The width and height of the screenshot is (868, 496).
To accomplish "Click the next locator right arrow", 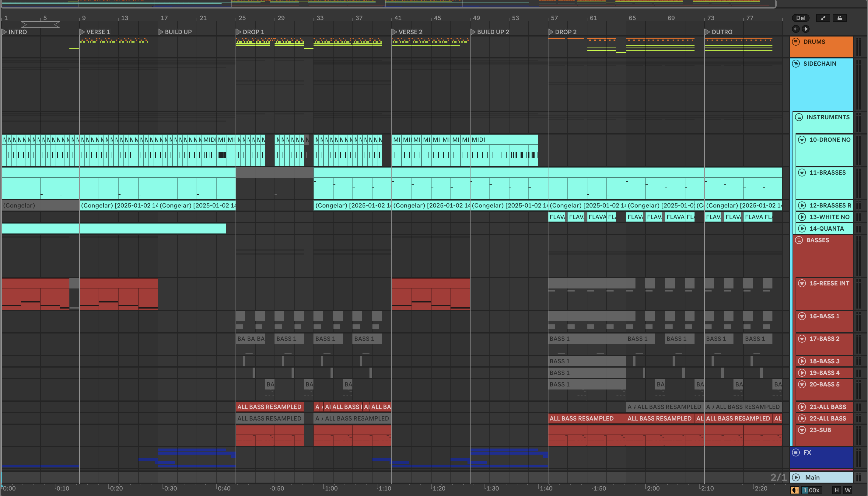I will [x=805, y=29].
